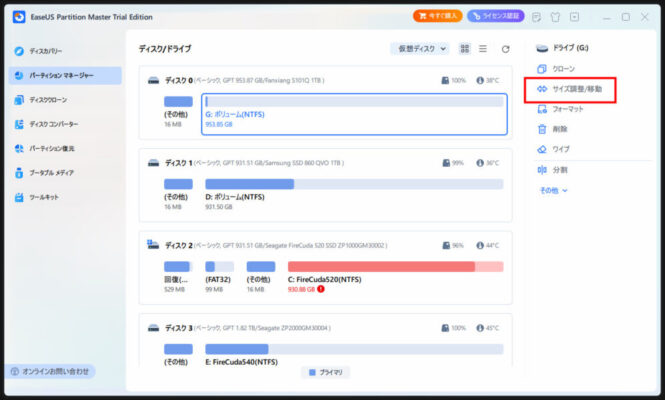Select G: ボリューム(NTFS) partition

click(354, 114)
